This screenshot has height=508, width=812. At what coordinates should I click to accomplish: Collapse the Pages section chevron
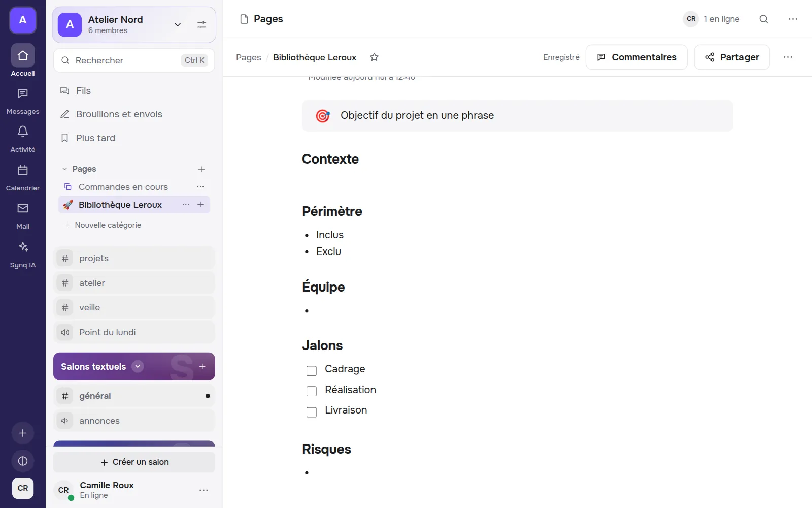click(x=64, y=169)
